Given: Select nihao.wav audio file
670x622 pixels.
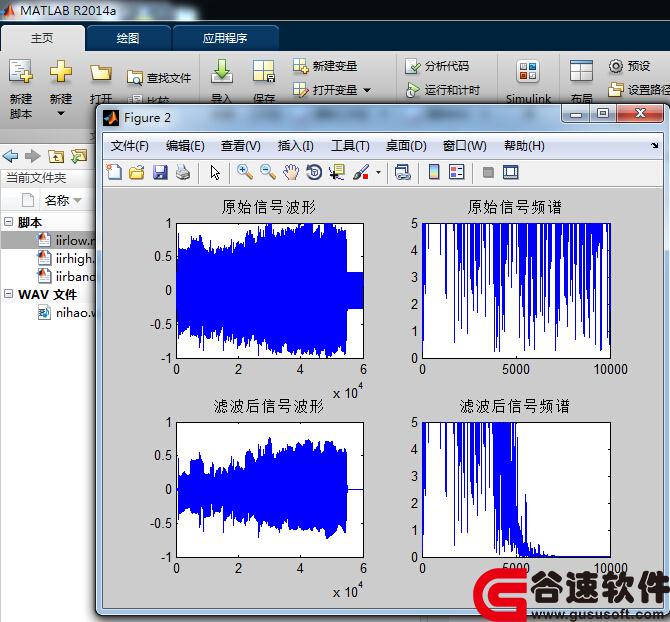Looking at the screenshot, I should [66, 313].
